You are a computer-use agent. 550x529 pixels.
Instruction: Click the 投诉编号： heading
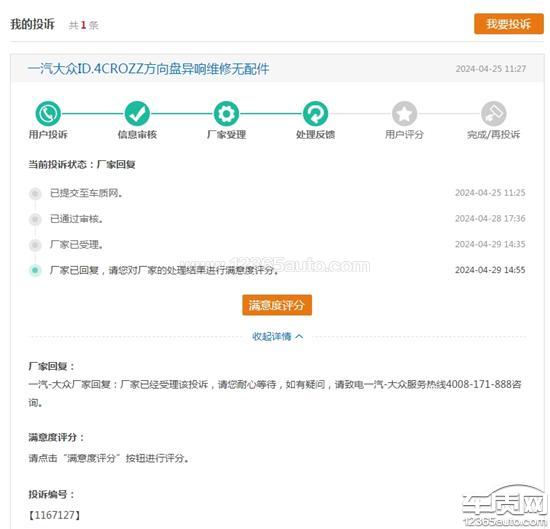[52, 495]
